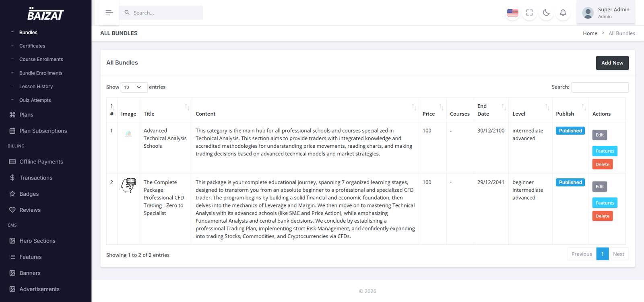Click the hamburger menu toggle icon
The image size is (644, 302).
point(109,13)
